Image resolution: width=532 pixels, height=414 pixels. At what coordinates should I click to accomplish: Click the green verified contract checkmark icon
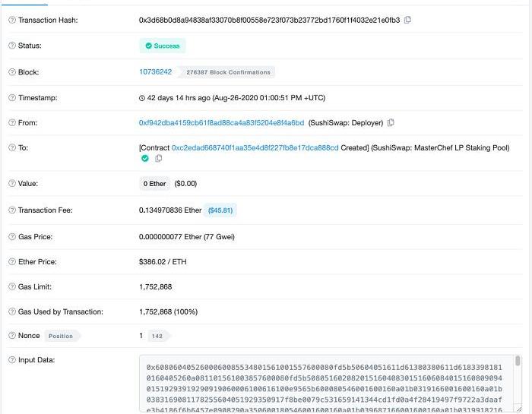(144, 159)
